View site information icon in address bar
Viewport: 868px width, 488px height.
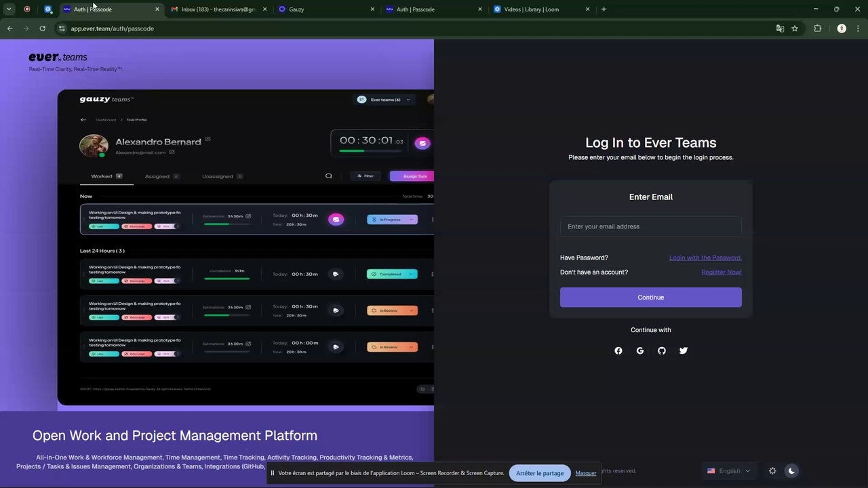62,28
